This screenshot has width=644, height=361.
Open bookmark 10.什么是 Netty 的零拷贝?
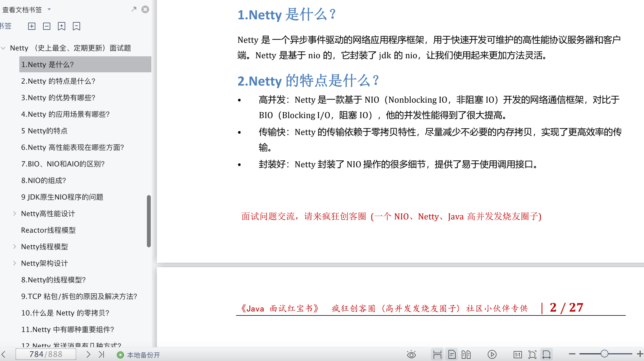point(65,313)
